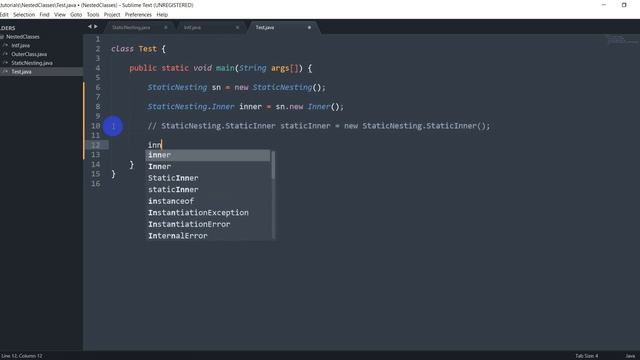Click line number 14 in the gutter
Image resolution: width=640 pixels, height=360 pixels.
tap(96, 164)
